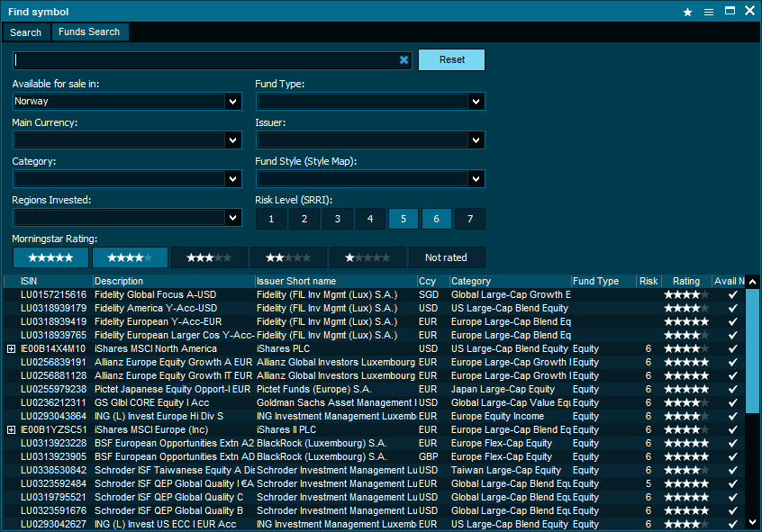Open the Available for sale in dropdown

[232, 101]
